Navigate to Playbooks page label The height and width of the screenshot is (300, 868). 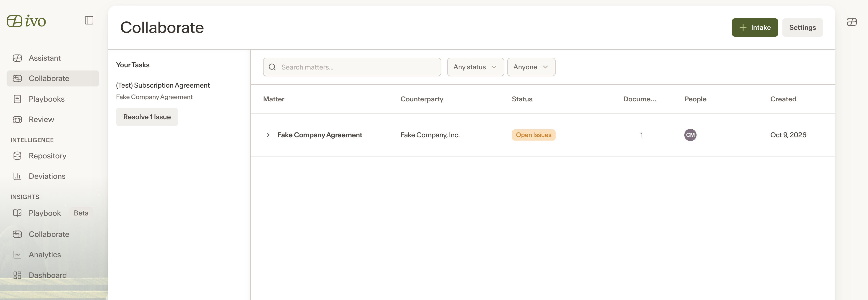[47, 99]
